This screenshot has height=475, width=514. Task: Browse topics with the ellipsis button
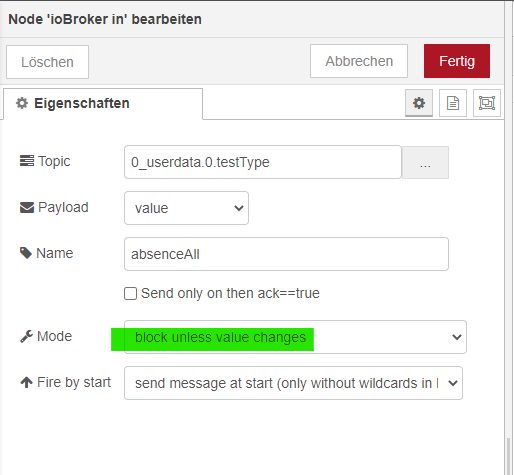coord(425,162)
